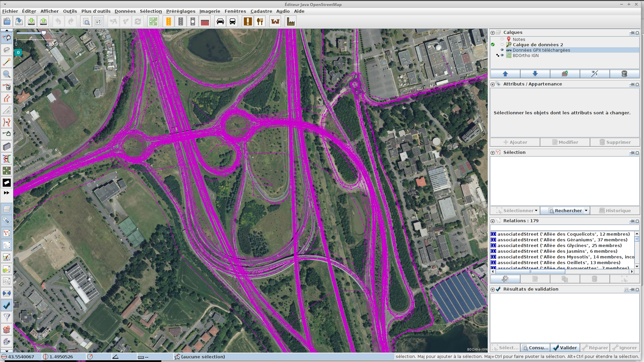Click the green zoom-to-extent arrows toolbar icon

153,21
